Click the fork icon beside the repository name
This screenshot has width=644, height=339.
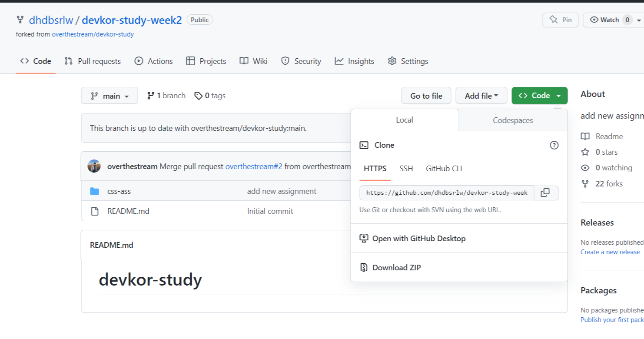click(20, 20)
